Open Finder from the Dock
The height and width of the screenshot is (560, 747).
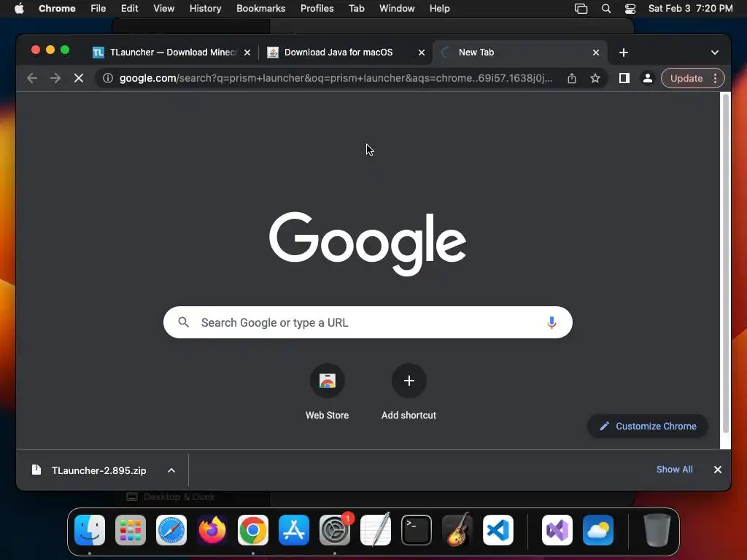tap(90, 530)
